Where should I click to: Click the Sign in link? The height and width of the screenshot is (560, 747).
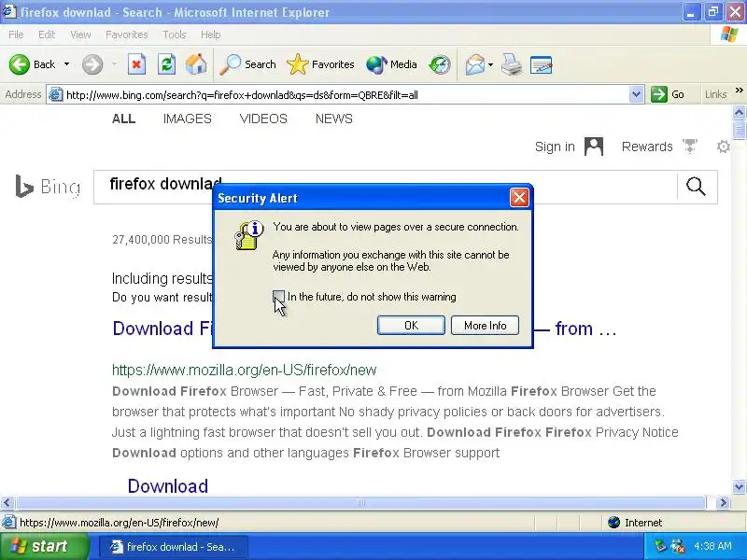pos(555,147)
